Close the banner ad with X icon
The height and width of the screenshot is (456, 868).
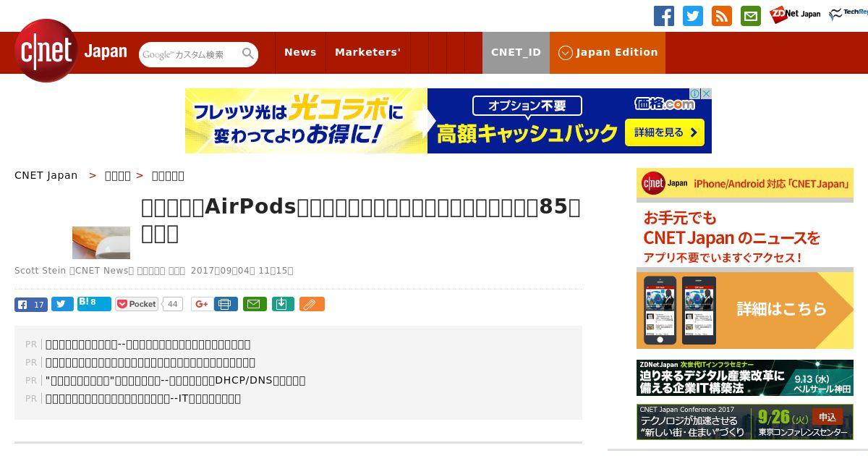point(706,94)
